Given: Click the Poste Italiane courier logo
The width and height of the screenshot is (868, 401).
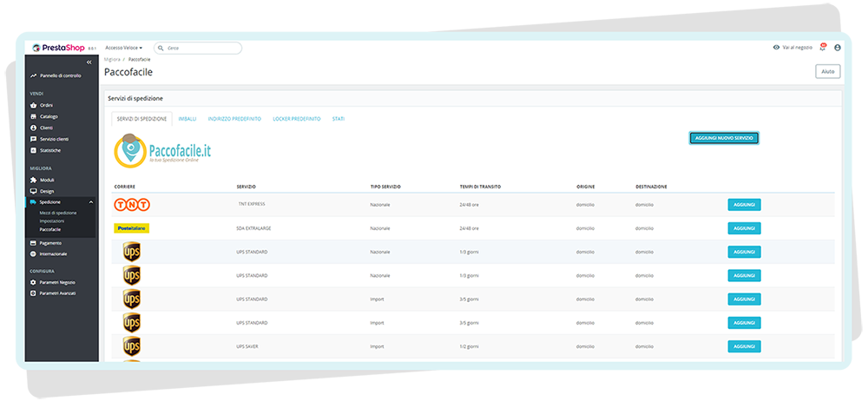Looking at the screenshot, I should pyautogui.click(x=132, y=228).
